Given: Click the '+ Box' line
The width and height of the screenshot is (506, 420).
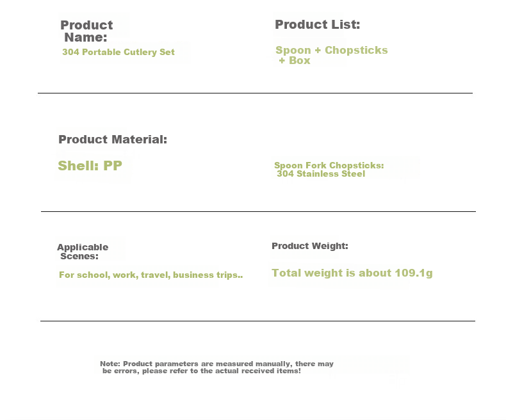Looking at the screenshot, I should (294, 60).
